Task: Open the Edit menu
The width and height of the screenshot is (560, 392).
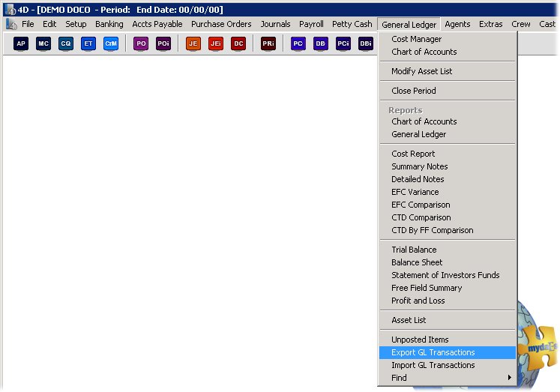Action: tap(49, 24)
